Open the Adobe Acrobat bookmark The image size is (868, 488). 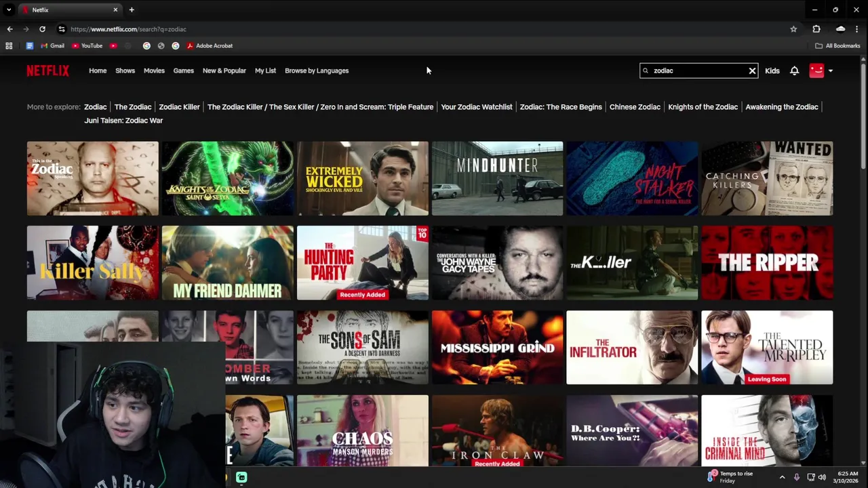[x=210, y=45]
